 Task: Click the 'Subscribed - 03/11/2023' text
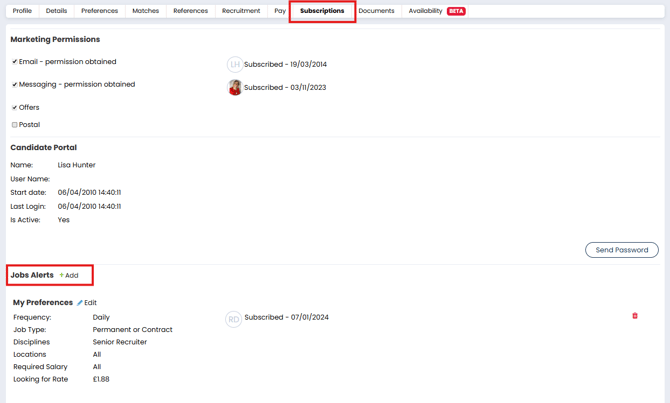click(285, 88)
